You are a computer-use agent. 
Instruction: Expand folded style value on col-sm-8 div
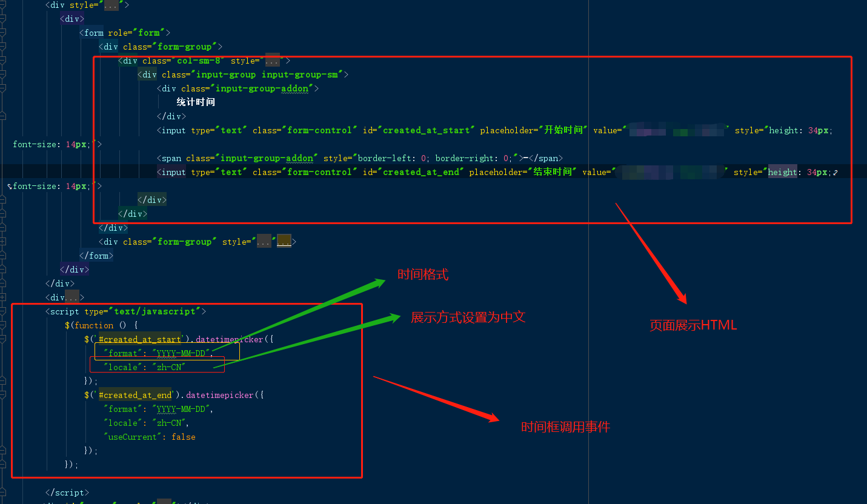click(x=273, y=61)
